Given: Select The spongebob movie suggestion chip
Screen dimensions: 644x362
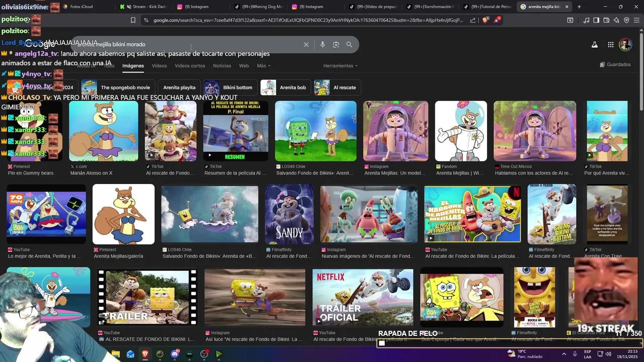Looking at the screenshot, I should [x=118, y=87].
